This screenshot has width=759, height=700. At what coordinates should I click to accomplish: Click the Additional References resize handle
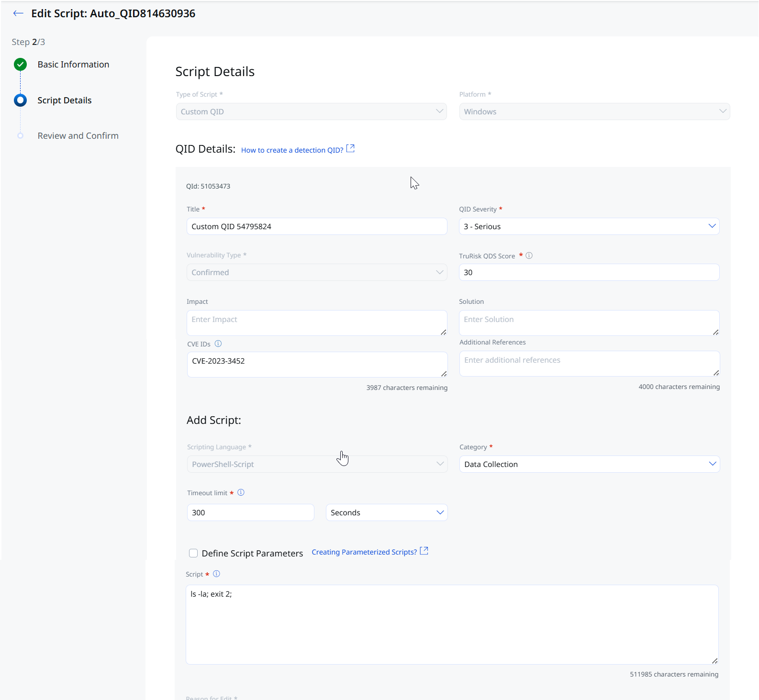[x=716, y=373]
